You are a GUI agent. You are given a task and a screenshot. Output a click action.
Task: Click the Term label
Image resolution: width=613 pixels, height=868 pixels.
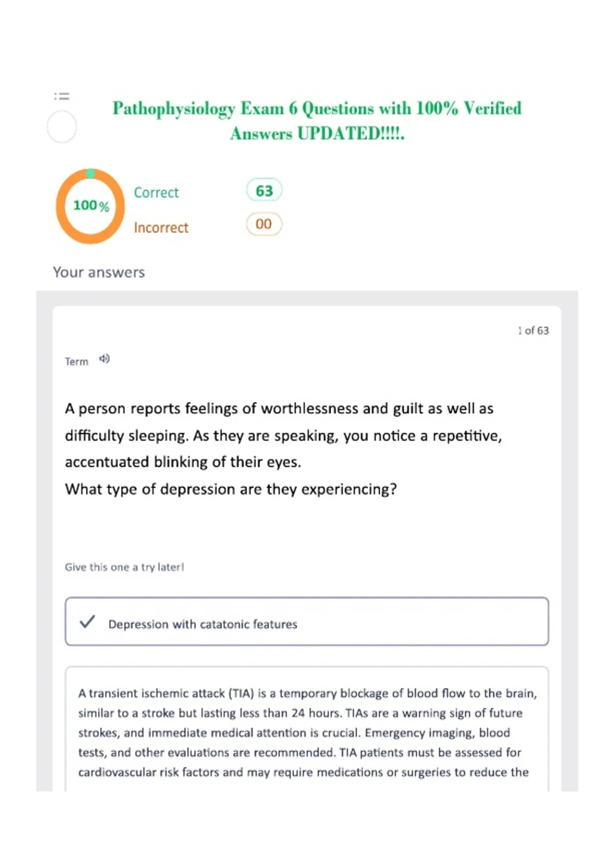pyautogui.click(x=77, y=361)
